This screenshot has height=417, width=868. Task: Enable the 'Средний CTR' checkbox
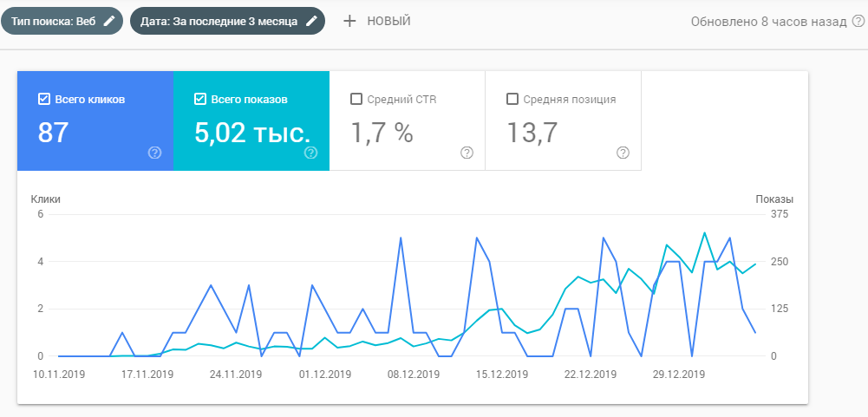356,100
